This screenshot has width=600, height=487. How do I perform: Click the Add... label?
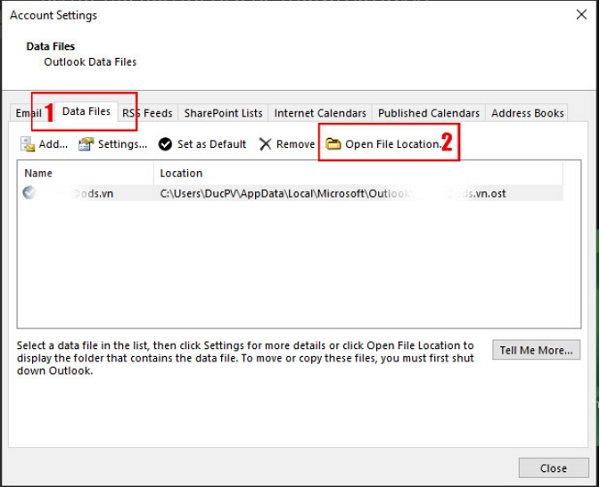53,144
